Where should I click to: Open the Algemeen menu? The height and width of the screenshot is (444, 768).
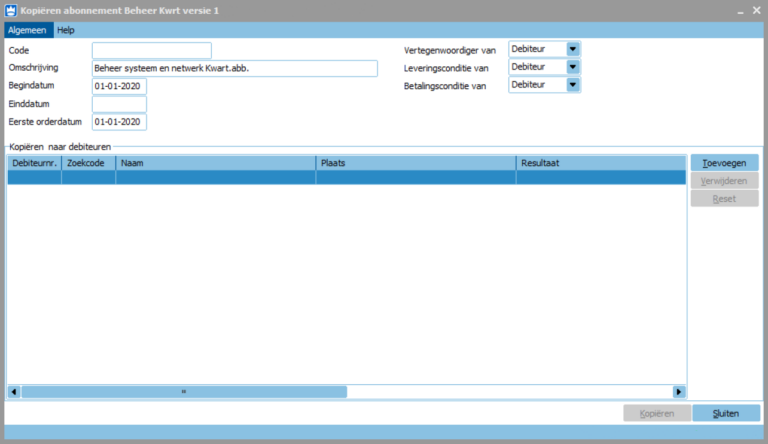[x=27, y=30]
